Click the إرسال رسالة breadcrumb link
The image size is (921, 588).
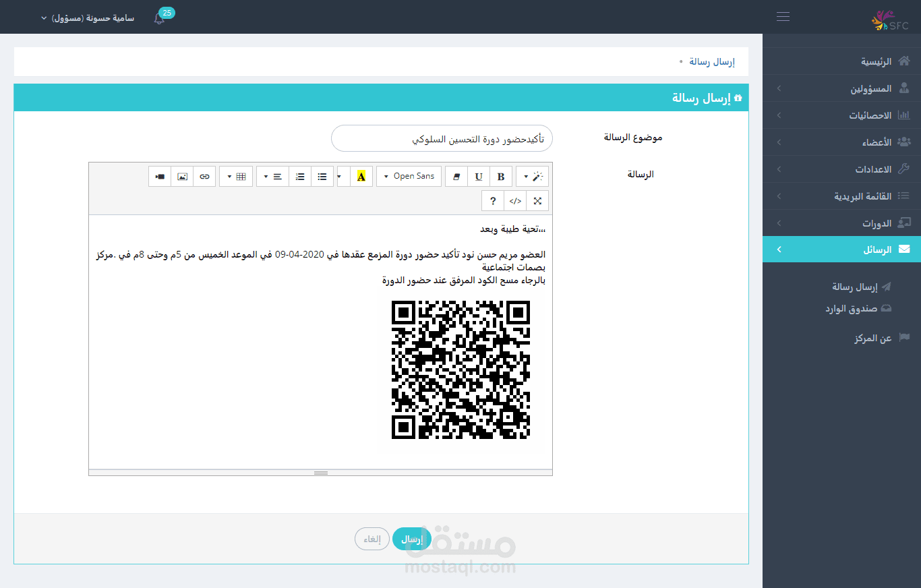(x=712, y=61)
